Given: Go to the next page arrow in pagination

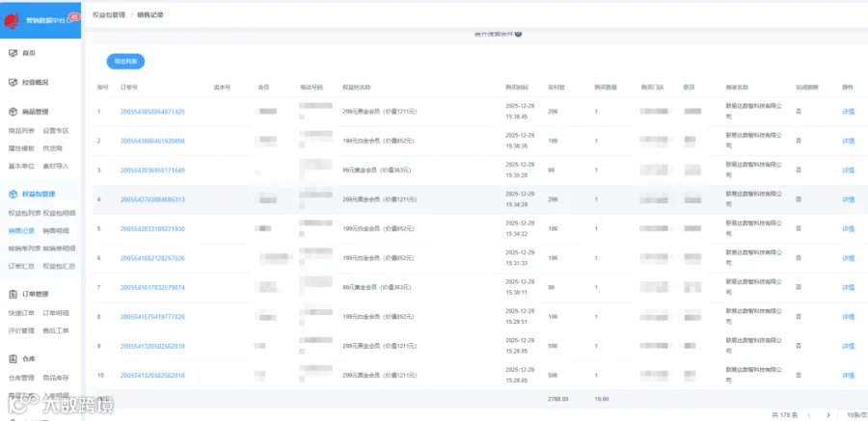Looking at the screenshot, I should (828, 415).
